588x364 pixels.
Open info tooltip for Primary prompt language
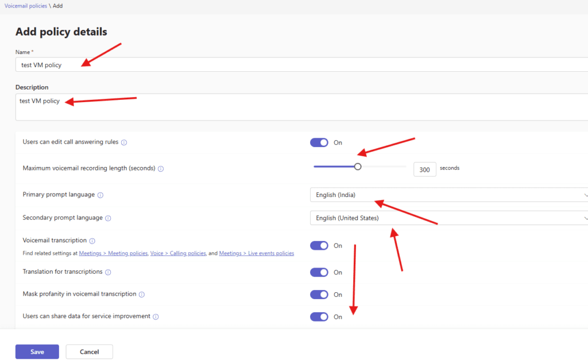click(100, 195)
